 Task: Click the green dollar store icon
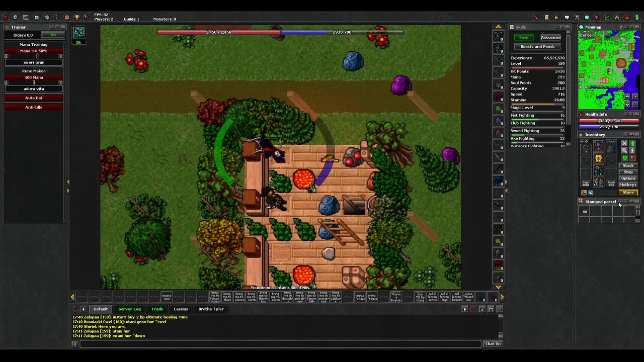[x=637, y=18]
